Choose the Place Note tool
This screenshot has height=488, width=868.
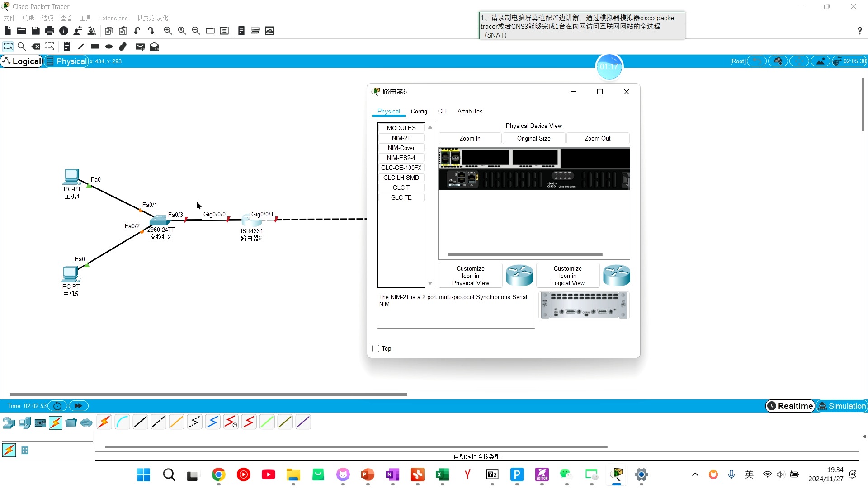tap(67, 47)
